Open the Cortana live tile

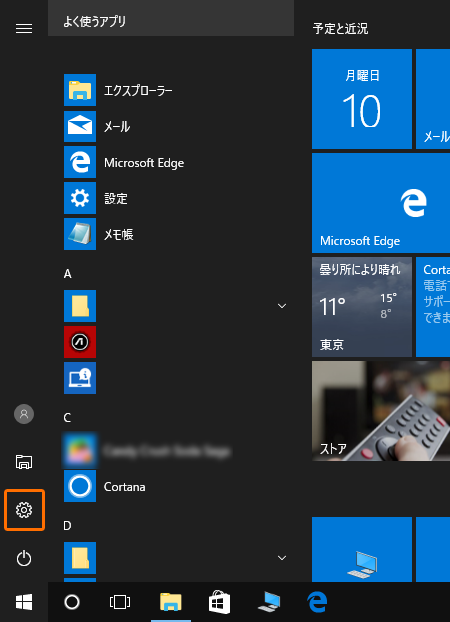click(x=433, y=307)
